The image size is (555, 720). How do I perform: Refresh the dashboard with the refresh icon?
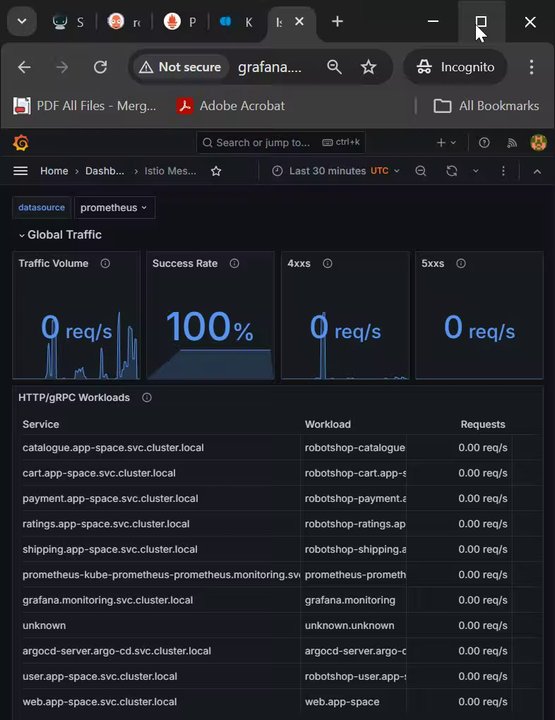pos(452,171)
